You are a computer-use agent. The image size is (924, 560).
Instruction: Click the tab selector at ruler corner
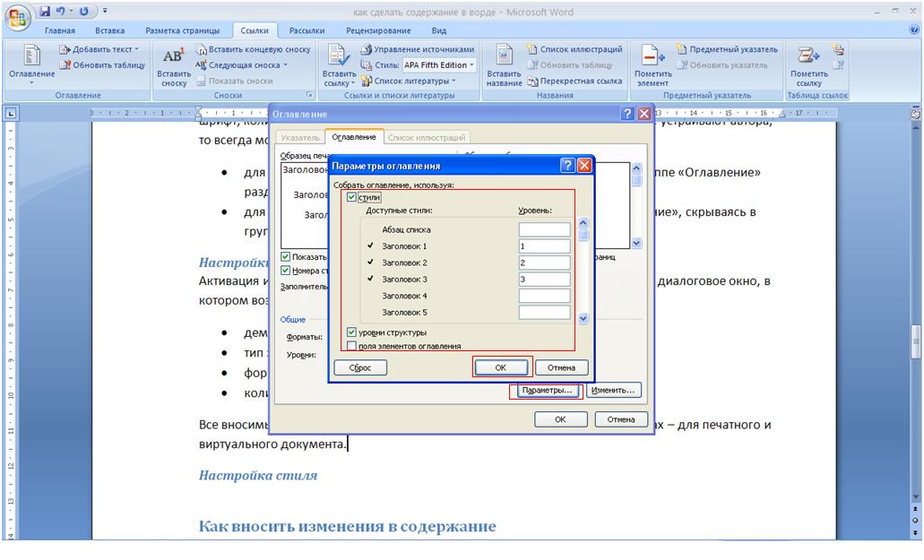point(11,113)
